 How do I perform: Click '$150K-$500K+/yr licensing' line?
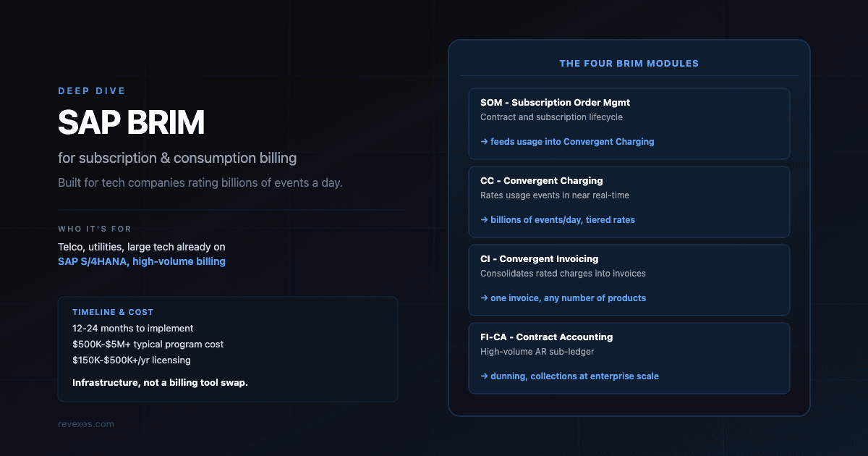[x=132, y=360]
